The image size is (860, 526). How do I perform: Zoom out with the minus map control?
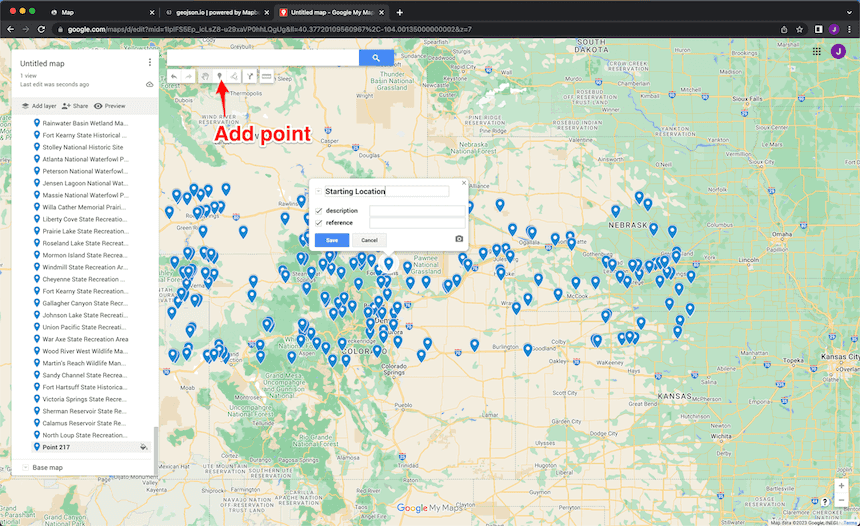(x=841, y=500)
